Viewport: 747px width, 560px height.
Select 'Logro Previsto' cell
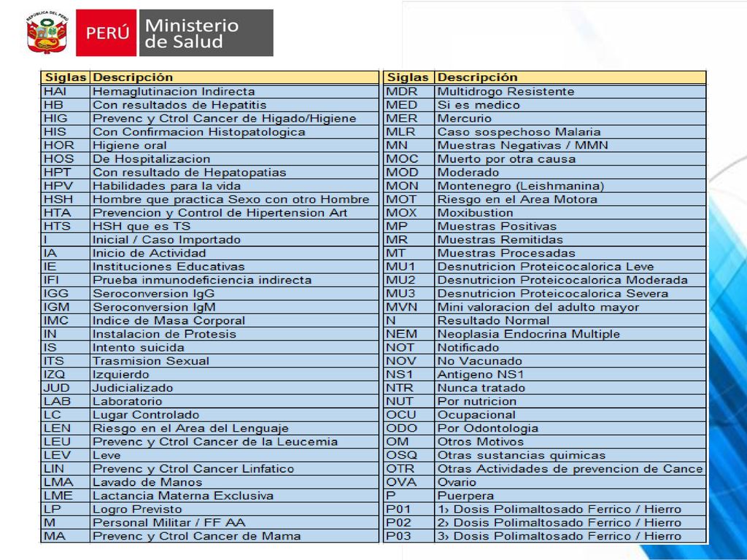[234, 509]
